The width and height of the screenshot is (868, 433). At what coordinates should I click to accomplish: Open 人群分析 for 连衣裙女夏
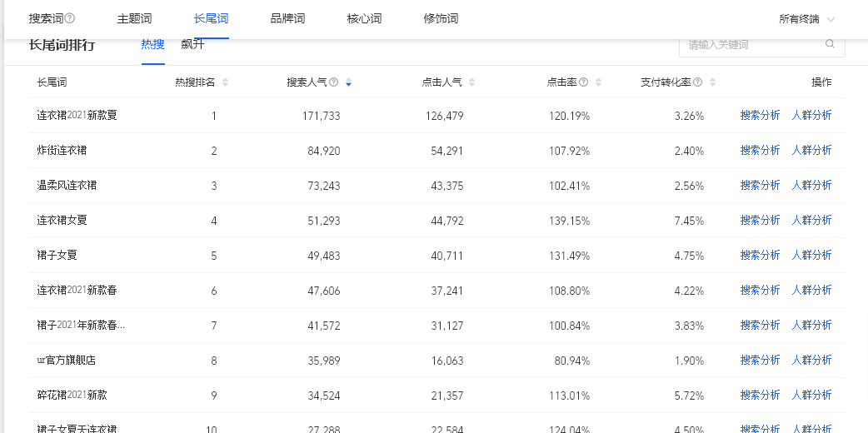[x=811, y=220]
